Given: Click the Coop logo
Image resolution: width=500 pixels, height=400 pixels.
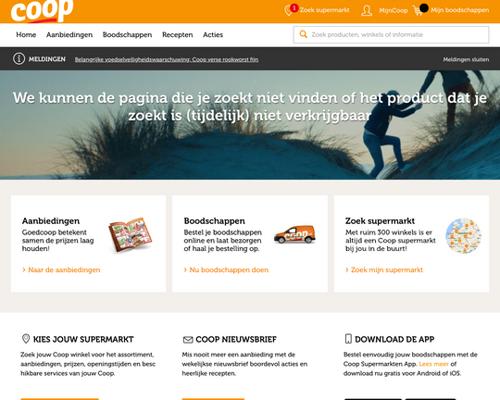Looking at the screenshot, I should tap(42, 11).
